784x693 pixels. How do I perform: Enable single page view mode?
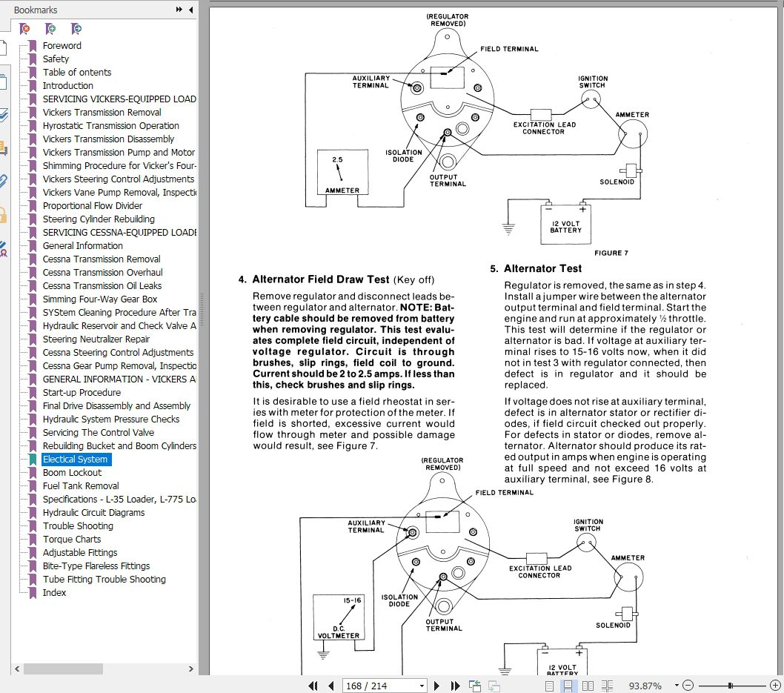(550, 686)
